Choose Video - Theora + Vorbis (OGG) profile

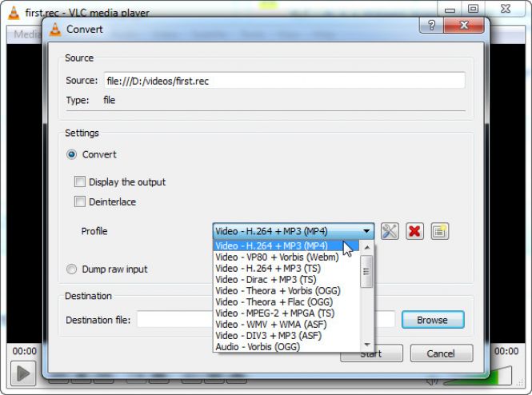[286, 290]
